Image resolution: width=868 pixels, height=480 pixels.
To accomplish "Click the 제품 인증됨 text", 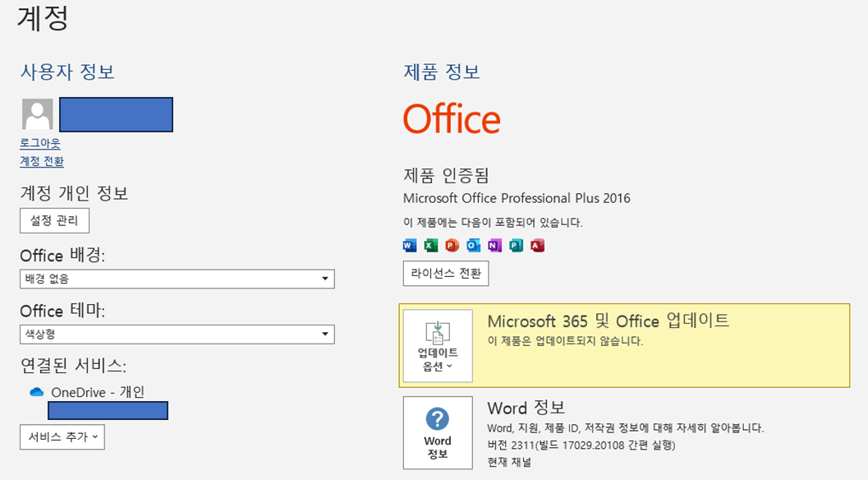I will (446, 175).
